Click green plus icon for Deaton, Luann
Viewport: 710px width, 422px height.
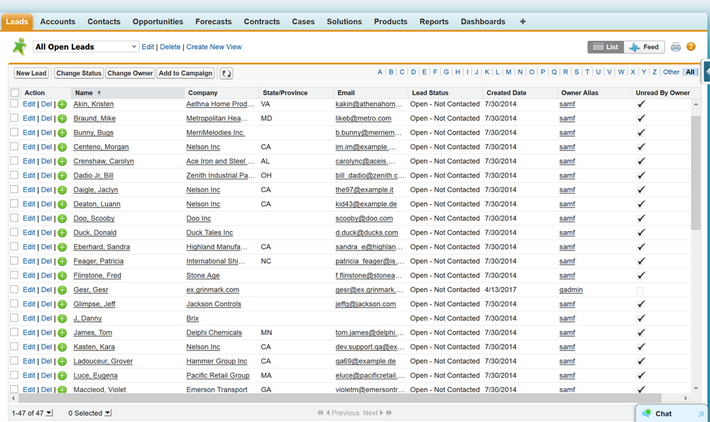[x=62, y=204]
